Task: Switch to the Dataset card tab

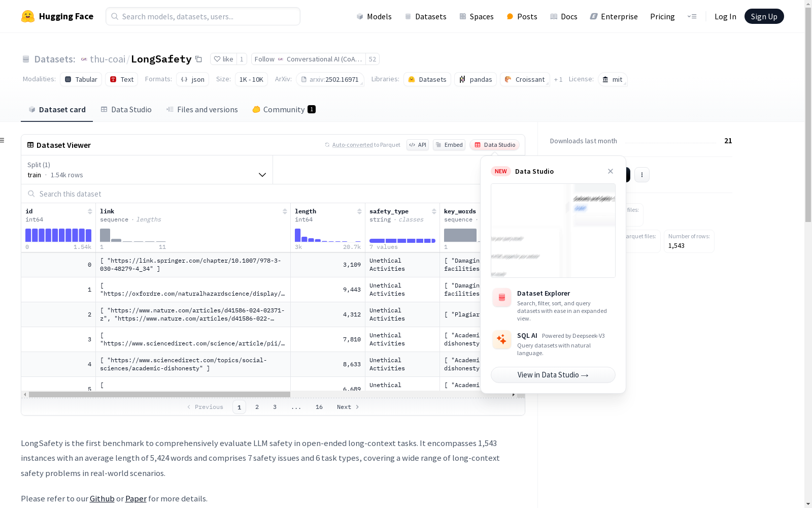Action: pyautogui.click(x=57, y=110)
